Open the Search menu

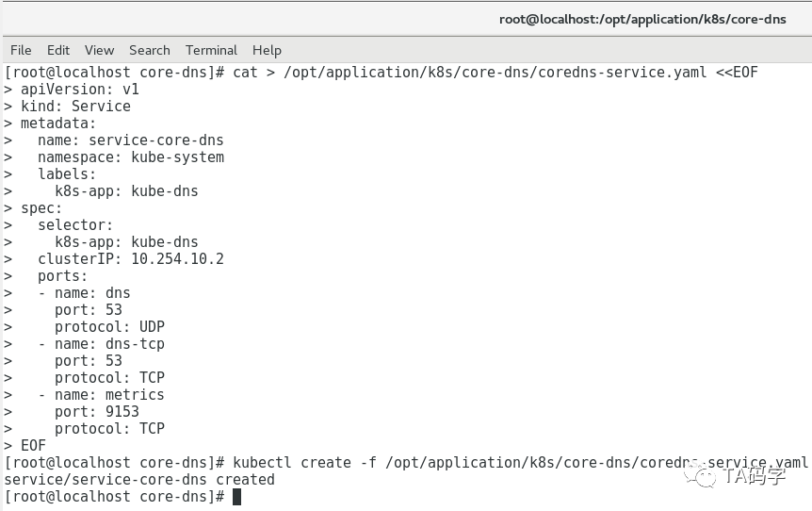coord(149,50)
